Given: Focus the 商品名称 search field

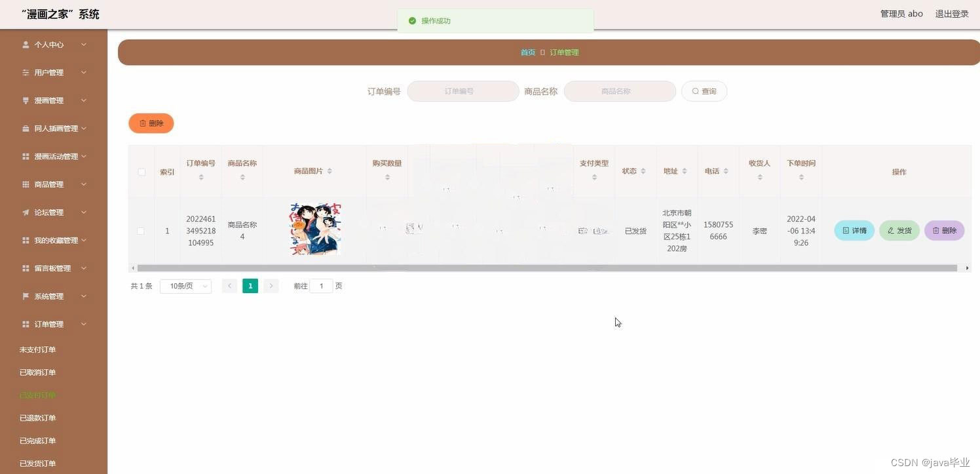Looking at the screenshot, I should 620,91.
